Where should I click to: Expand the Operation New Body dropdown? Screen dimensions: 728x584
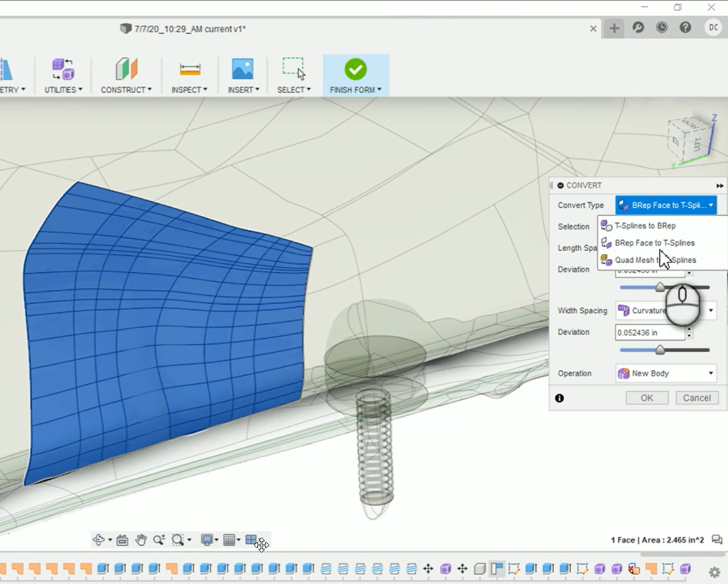[x=666, y=373]
